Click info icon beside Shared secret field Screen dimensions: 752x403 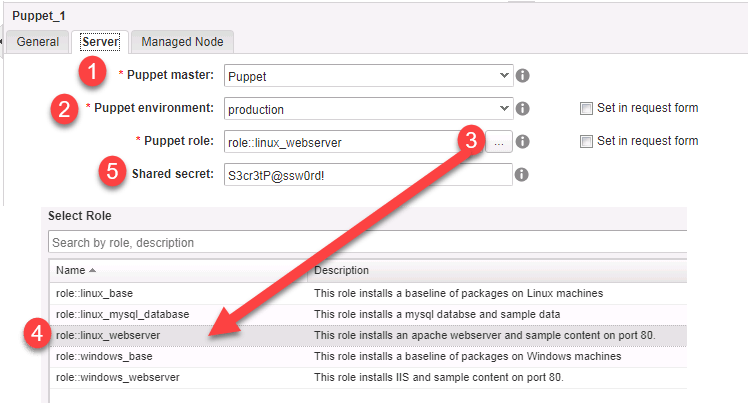pyautogui.click(x=520, y=175)
